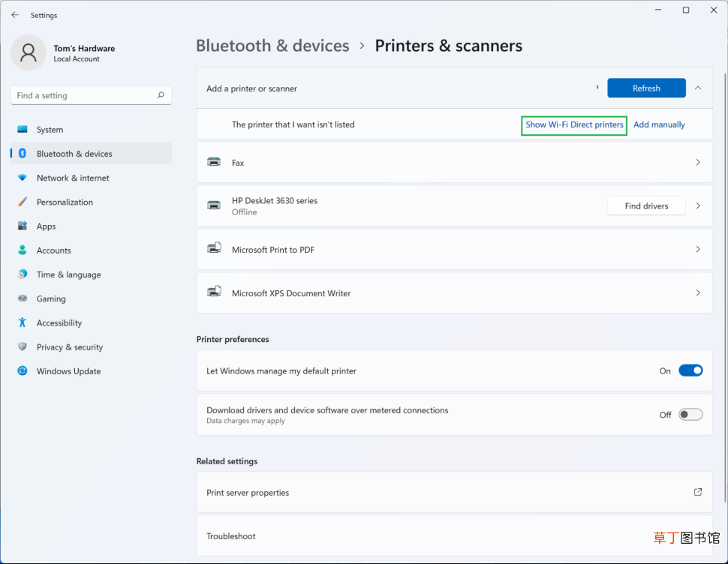Click the search magnifier icon

pyautogui.click(x=161, y=95)
